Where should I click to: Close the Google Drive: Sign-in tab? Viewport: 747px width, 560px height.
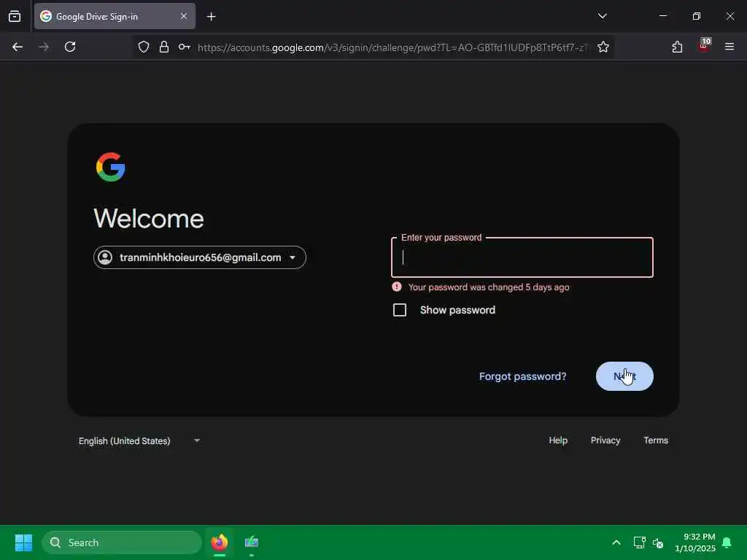pos(183,17)
